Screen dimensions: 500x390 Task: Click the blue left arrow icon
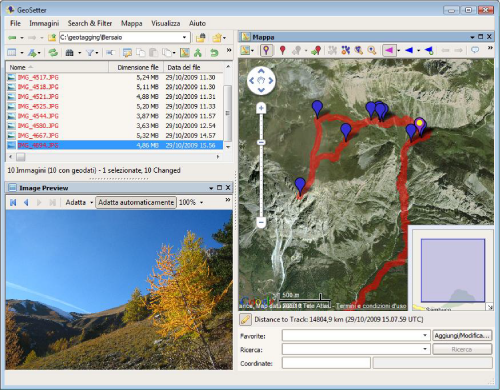[409, 50]
